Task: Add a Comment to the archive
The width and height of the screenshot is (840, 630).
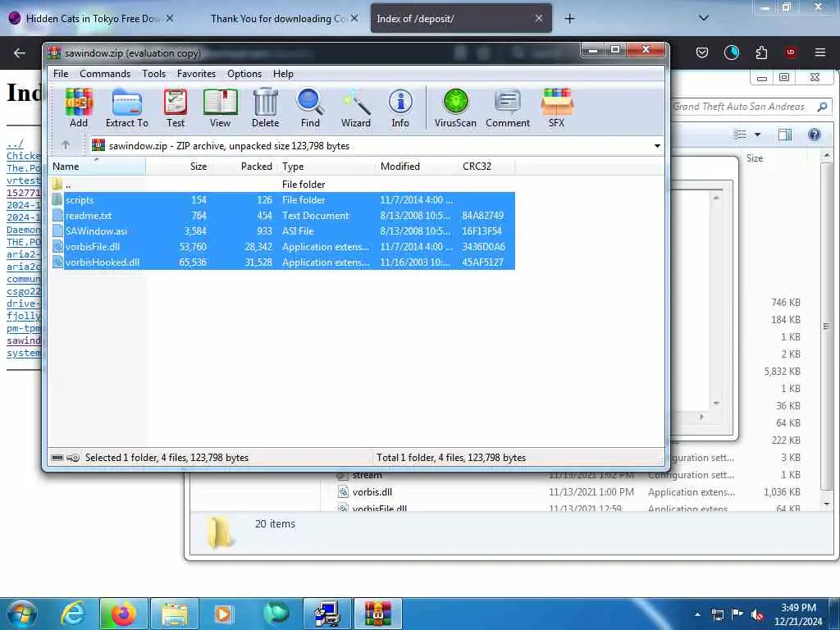Action: click(x=508, y=108)
